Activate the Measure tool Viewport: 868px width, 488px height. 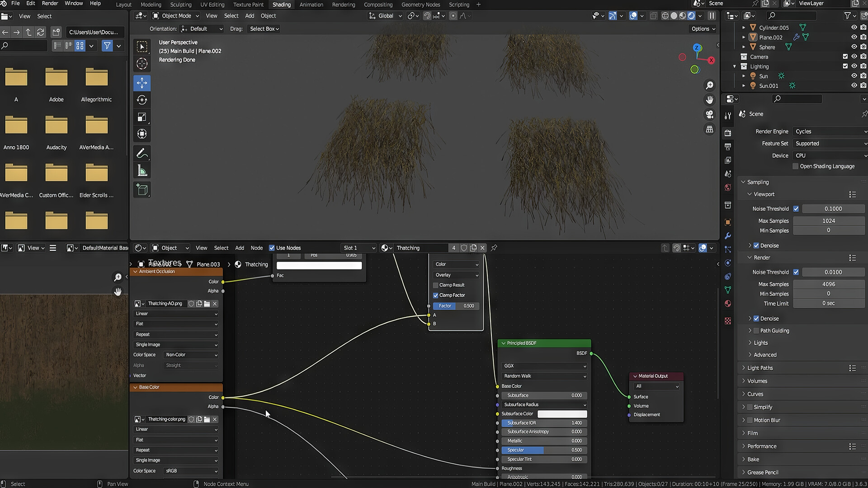[x=142, y=170]
